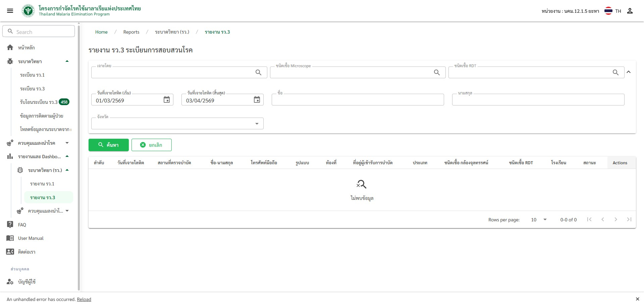Click search icon in RDT species field

(615, 73)
